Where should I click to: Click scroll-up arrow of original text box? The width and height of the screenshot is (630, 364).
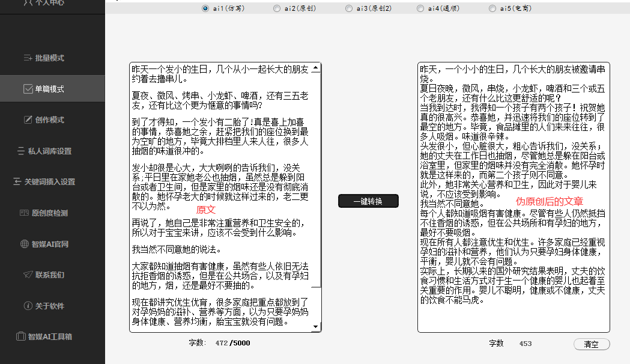pyautogui.click(x=316, y=68)
